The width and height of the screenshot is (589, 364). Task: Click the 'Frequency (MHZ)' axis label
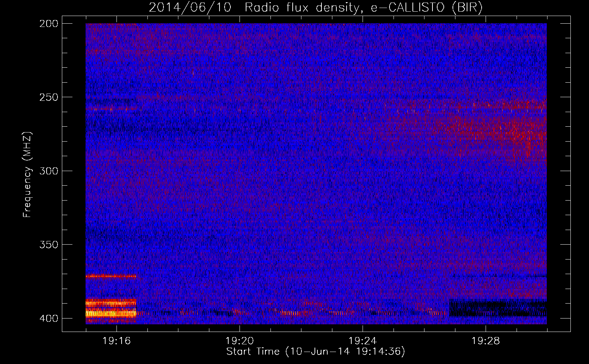tap(27, 175)
